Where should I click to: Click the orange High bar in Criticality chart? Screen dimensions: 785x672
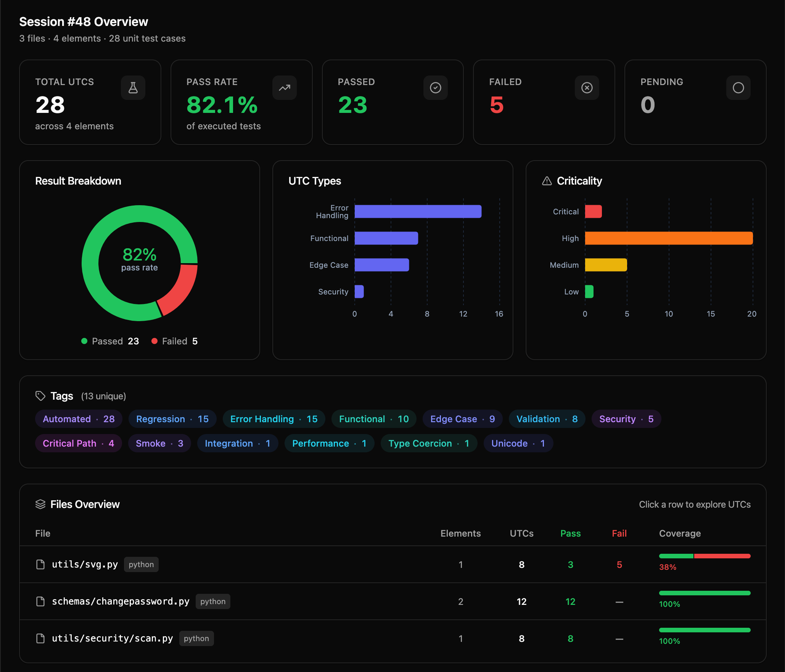coord(669,238)
